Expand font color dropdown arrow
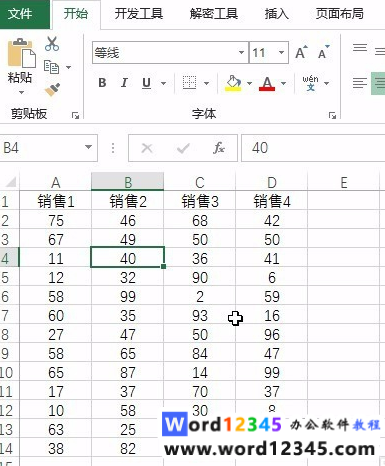This screenshot has width=385, height=466. click(283, 83)
